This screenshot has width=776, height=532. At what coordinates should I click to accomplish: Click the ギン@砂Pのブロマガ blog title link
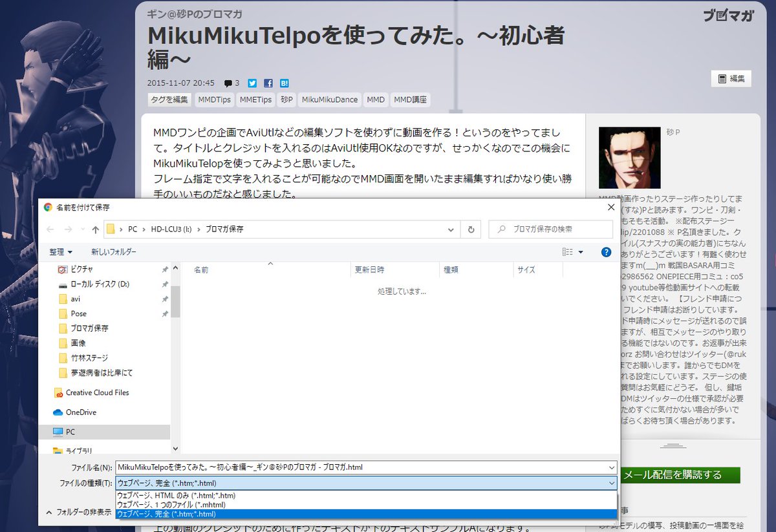(x=195, y=14)
